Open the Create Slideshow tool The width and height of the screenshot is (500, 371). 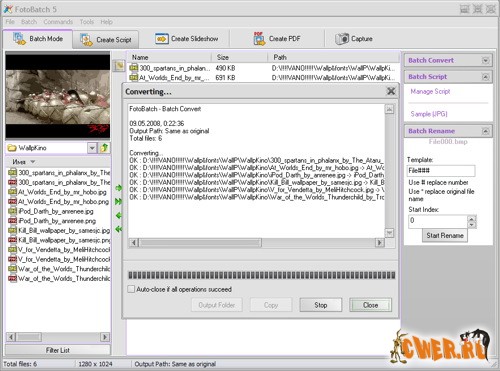click(186, 39)
